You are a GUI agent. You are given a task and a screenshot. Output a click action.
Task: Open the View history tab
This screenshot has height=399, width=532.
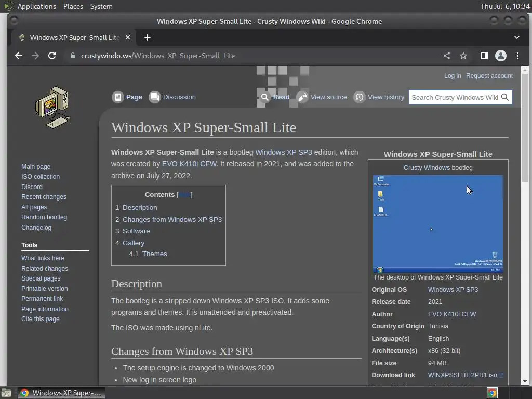(386, 97)
